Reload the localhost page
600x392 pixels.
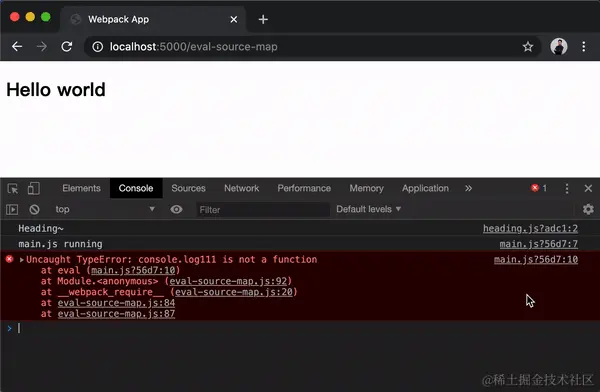(67, 47)
